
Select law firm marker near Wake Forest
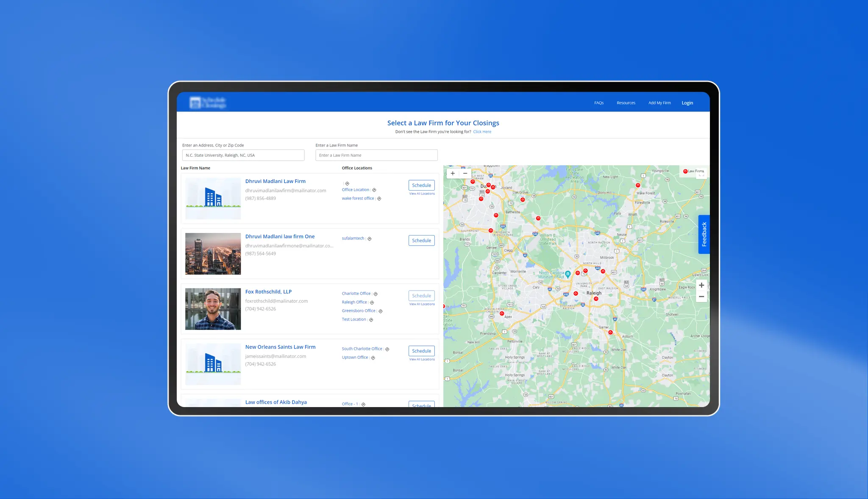(638, 185)
